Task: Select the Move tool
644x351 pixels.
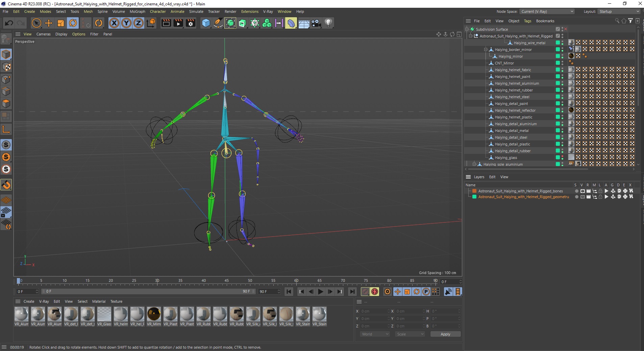Action: click(x=49, y=23)
